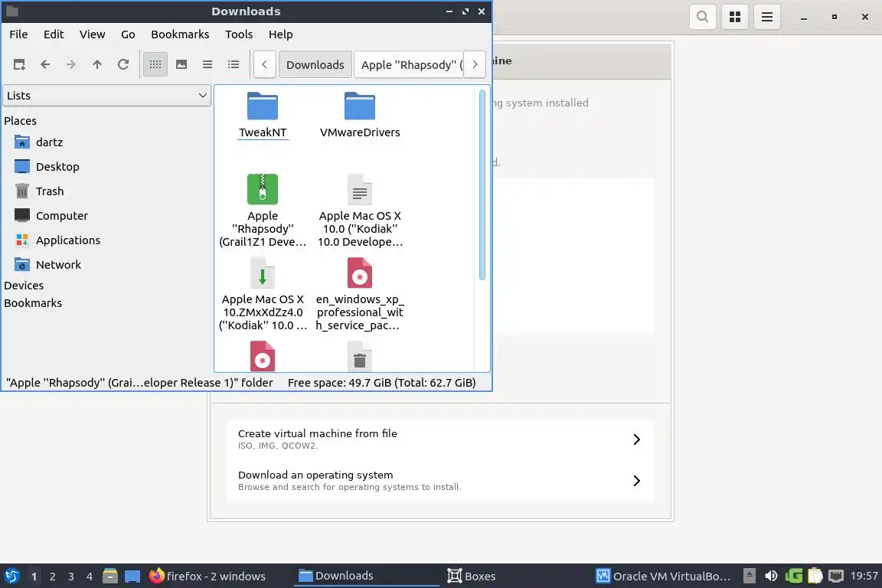Switch to workspace 4 in the pager
882x588 pixels.
click(90, 577)
